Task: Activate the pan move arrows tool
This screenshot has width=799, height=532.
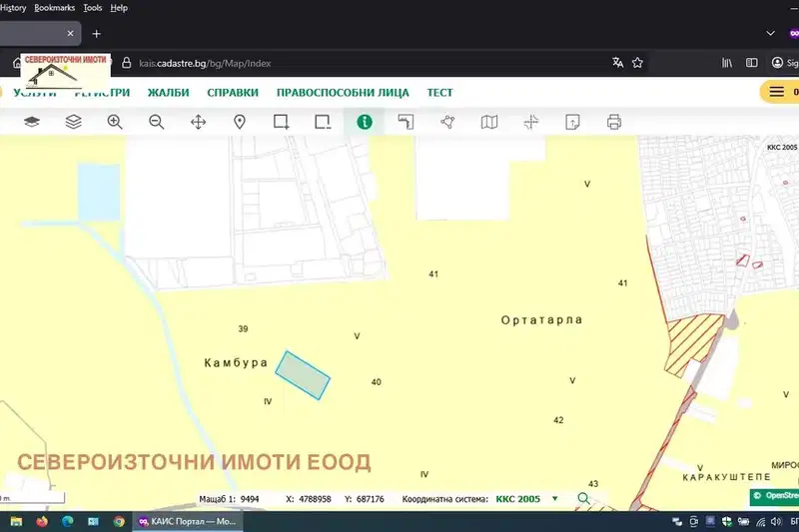Action: [198, 122]
